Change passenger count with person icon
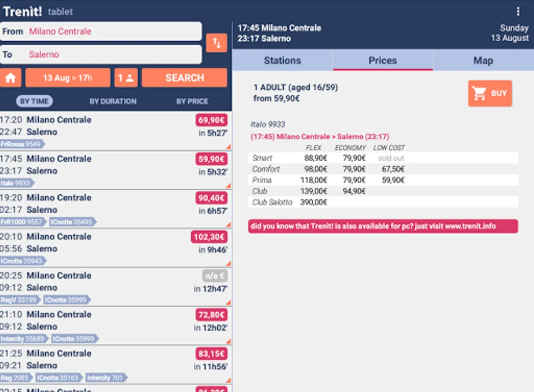The width and height of the screenshot is (534, 392). coord(126,78)
